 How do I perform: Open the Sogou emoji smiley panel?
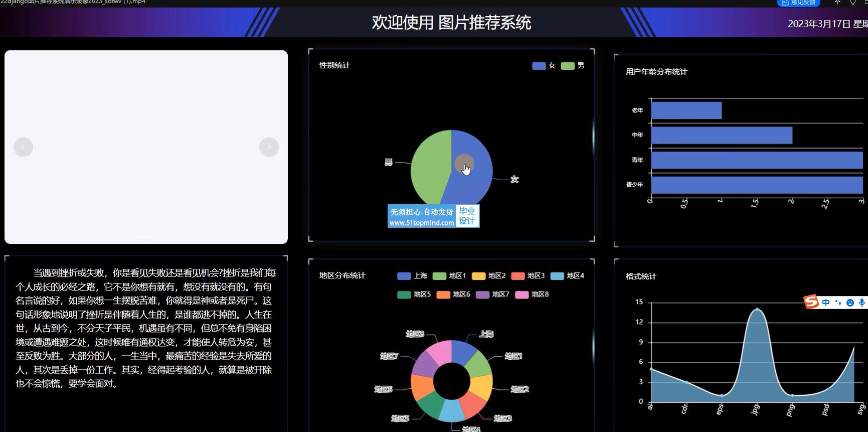(x=850, y=303)
